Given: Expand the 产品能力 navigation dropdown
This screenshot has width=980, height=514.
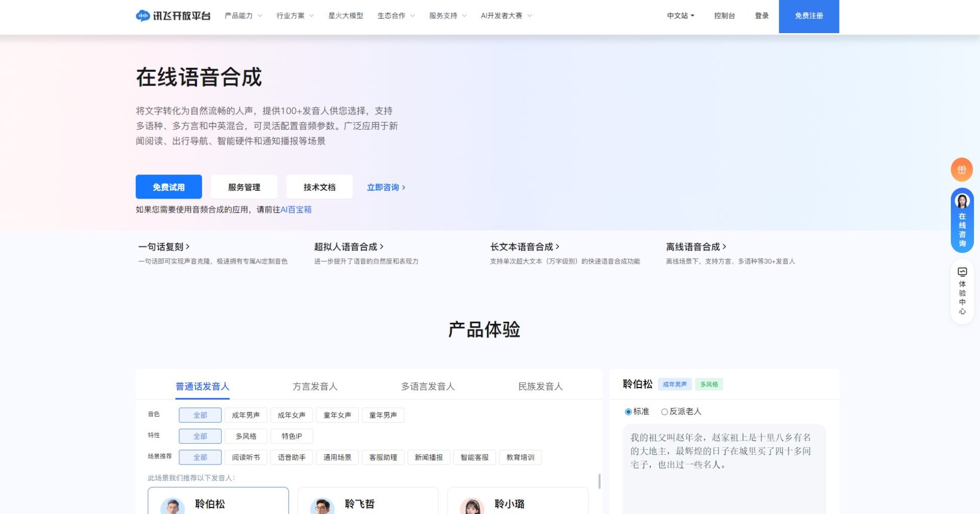Looking at the screenshot, I should (x=238, y=15).
